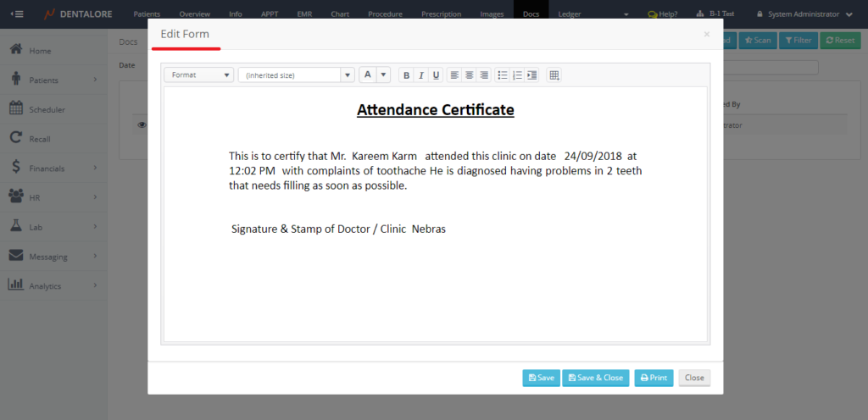Open the Ledger tab
The image size is (868, 420).
570,14
